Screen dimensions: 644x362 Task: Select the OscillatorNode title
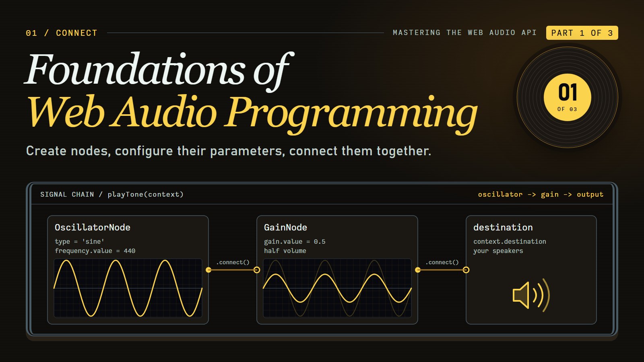click(x=93, y=228)
